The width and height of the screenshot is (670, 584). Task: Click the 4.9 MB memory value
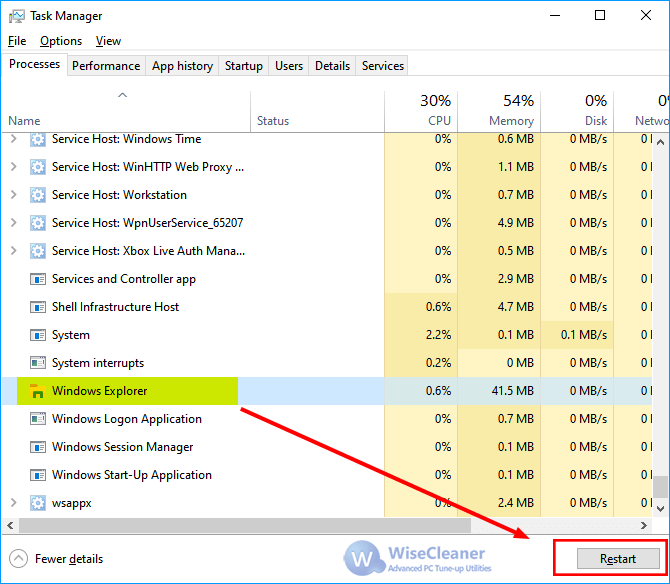pyautogui.click(x=516, y=223)
